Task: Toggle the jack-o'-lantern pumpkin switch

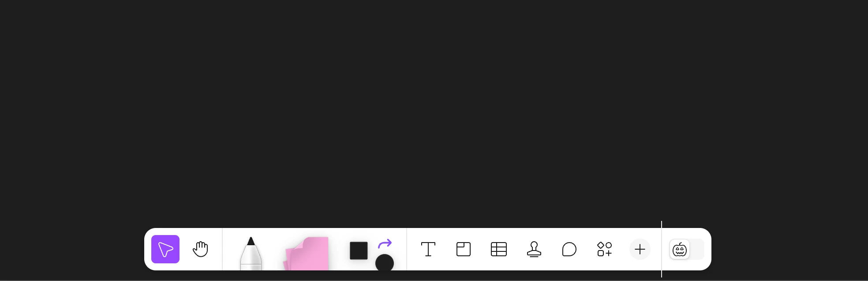Action: pyautogui.click(x=680, y=250)
